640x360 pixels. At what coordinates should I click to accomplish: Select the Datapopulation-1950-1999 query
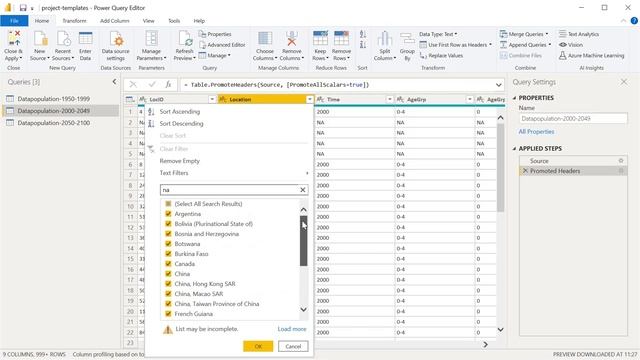click(53, 99)
